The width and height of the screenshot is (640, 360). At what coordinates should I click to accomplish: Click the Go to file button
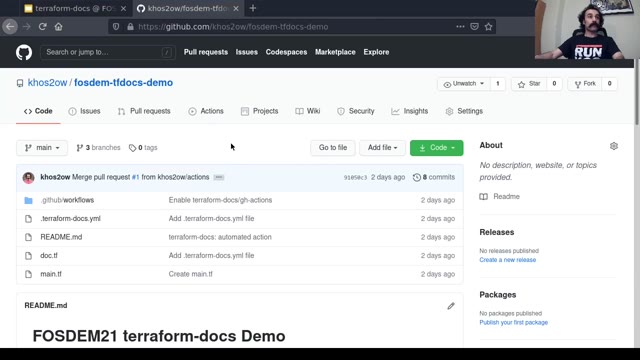pyautogui.click(x=333, y=148)
